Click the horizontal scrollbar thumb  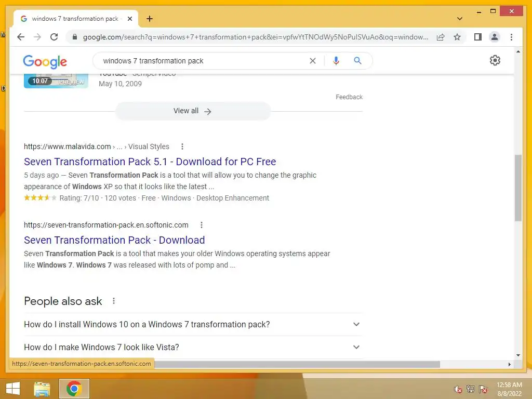coord(297,364)
